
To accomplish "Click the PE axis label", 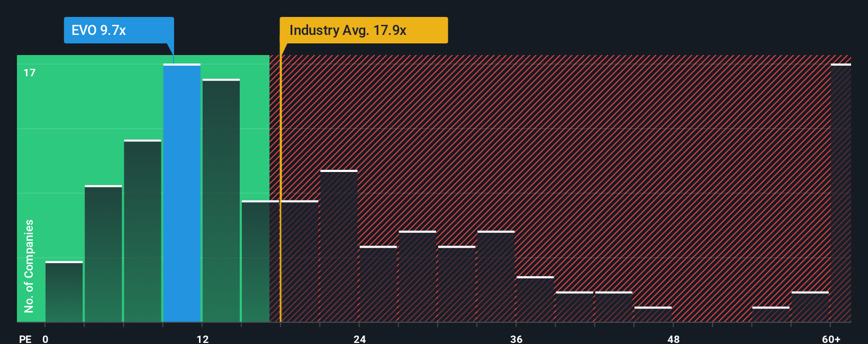I will tap(25, 339).
